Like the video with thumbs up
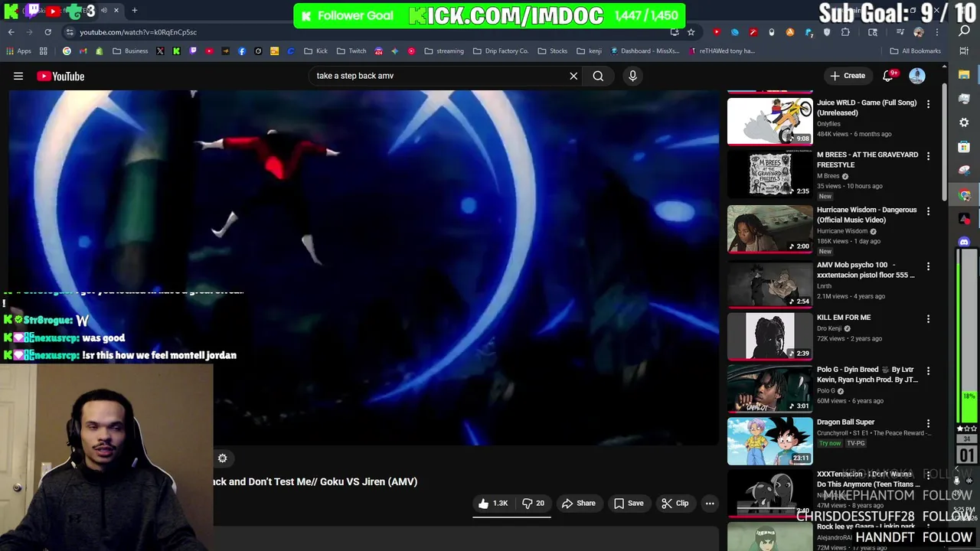The width and height of the screenshot is (980, 551). (493, 503)
